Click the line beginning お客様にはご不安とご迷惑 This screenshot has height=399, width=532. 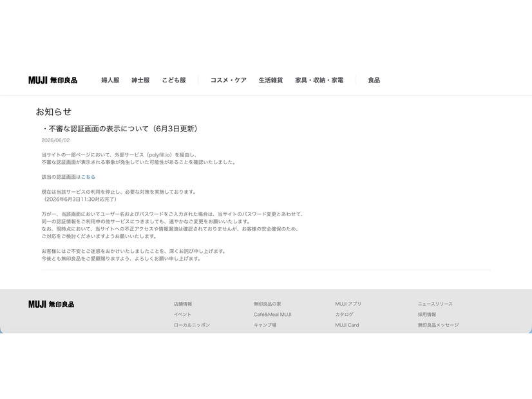[x=134, y=251]
